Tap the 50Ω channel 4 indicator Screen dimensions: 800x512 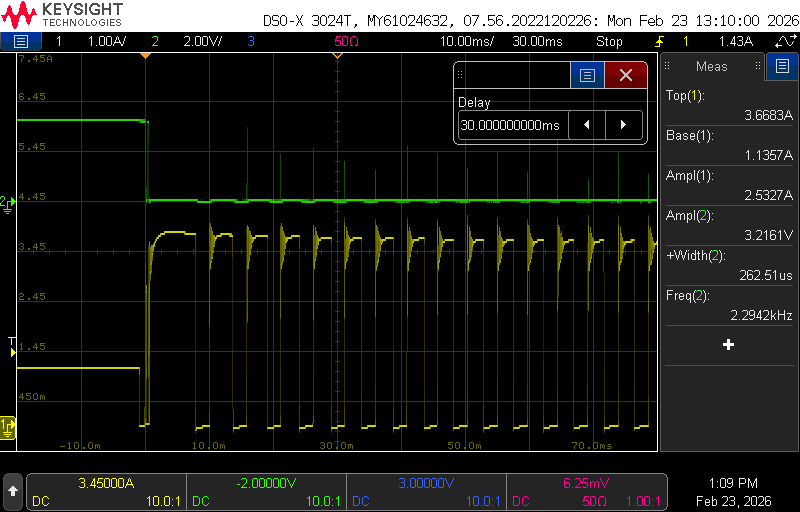346,41
